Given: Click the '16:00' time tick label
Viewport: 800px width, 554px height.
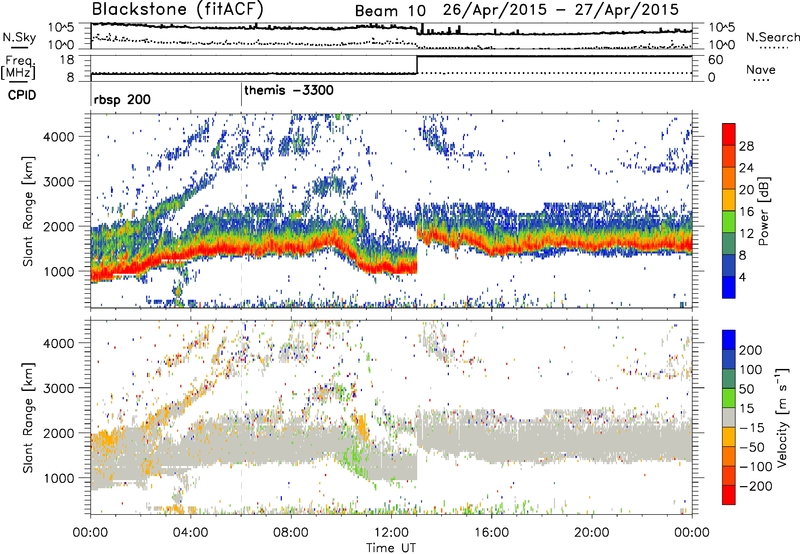Looking at the screenshot, I should pos(491,533).
